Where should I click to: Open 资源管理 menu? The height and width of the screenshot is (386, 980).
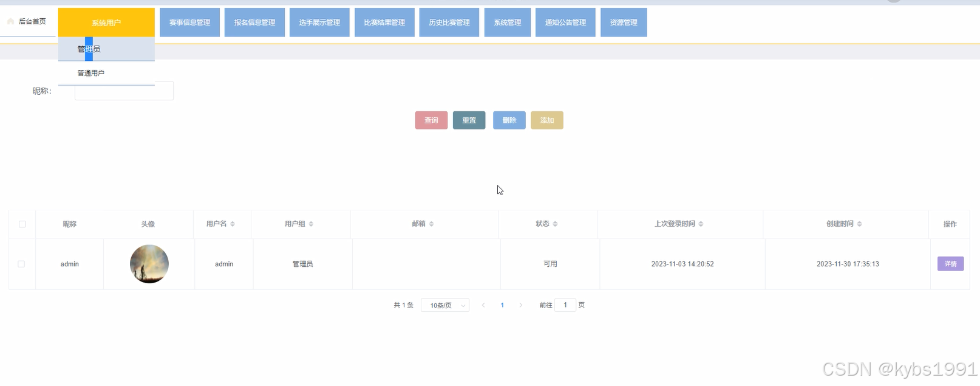[624, 22]
